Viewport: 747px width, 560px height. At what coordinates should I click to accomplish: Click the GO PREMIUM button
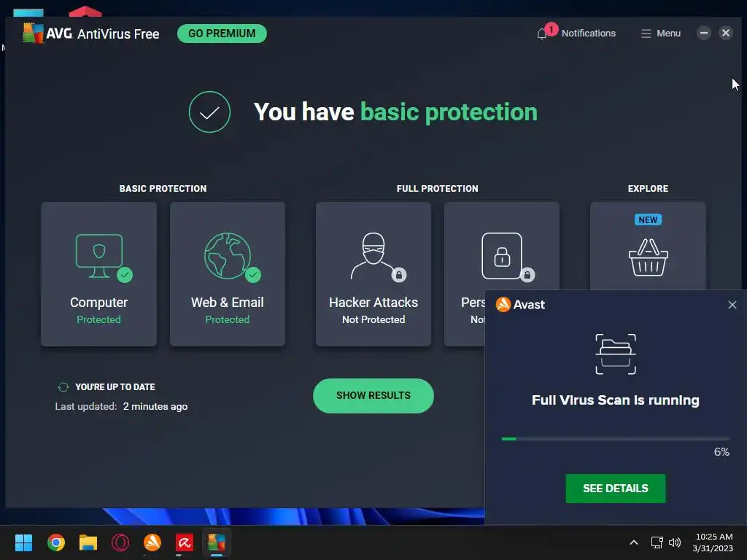click(x=222, y=34)
